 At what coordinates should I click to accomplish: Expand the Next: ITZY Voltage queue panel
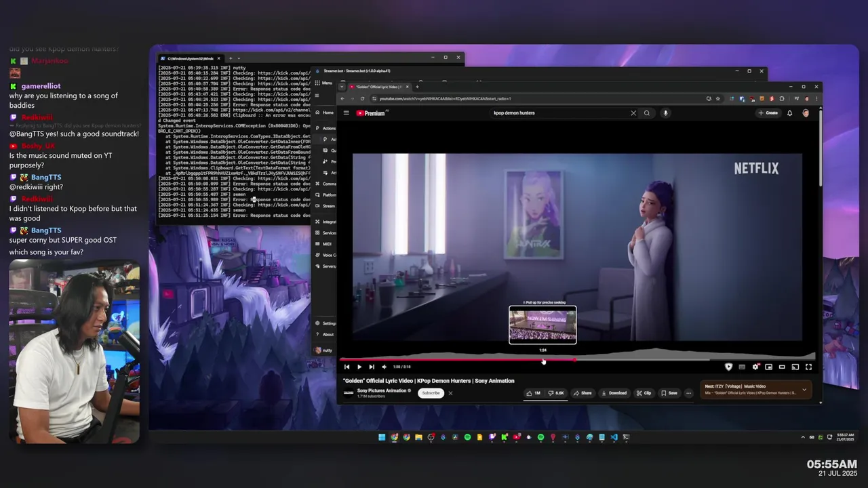804,390
